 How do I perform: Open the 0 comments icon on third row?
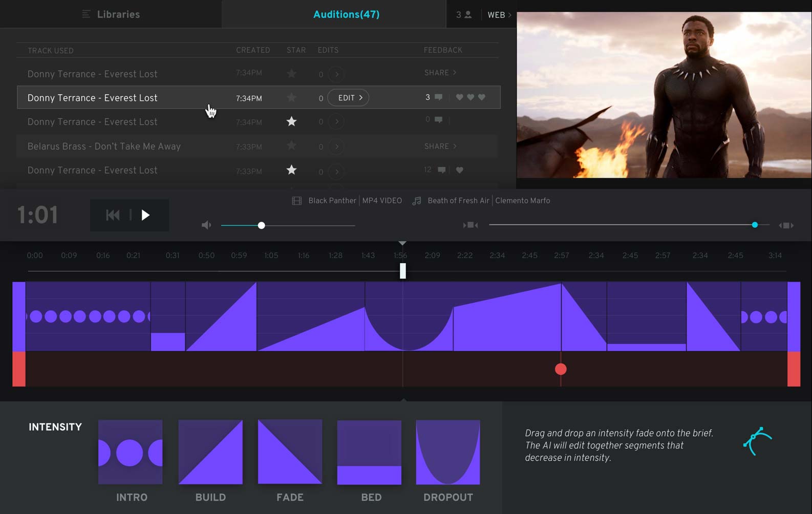[x=438, y=120]
